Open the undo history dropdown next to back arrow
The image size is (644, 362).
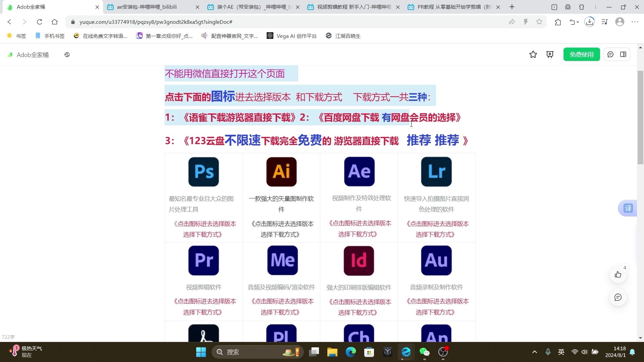[574, 22]
